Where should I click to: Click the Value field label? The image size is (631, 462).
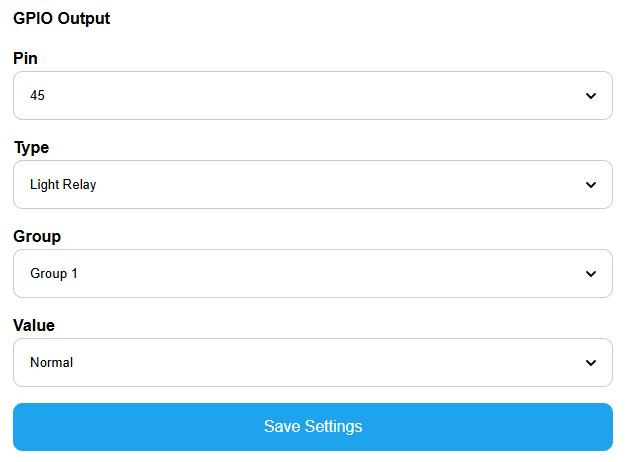[34, 325]
